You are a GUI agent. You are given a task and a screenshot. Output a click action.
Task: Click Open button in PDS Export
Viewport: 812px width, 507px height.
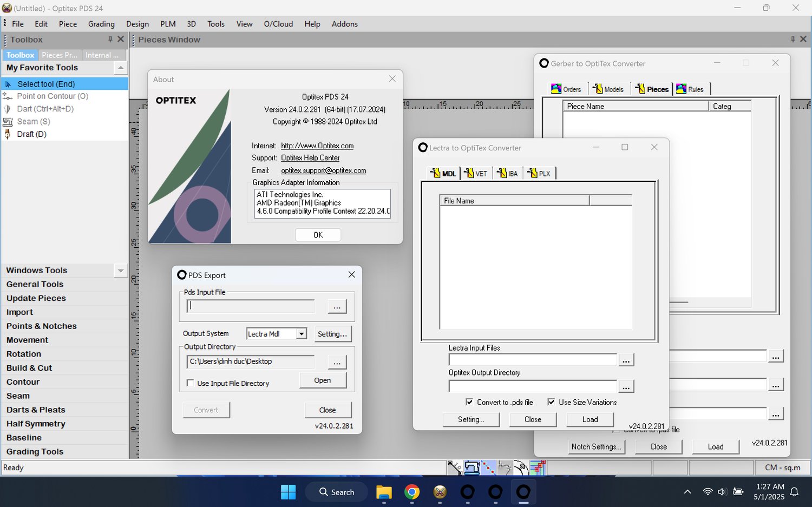pyautogui.click(x=323, y=380)
